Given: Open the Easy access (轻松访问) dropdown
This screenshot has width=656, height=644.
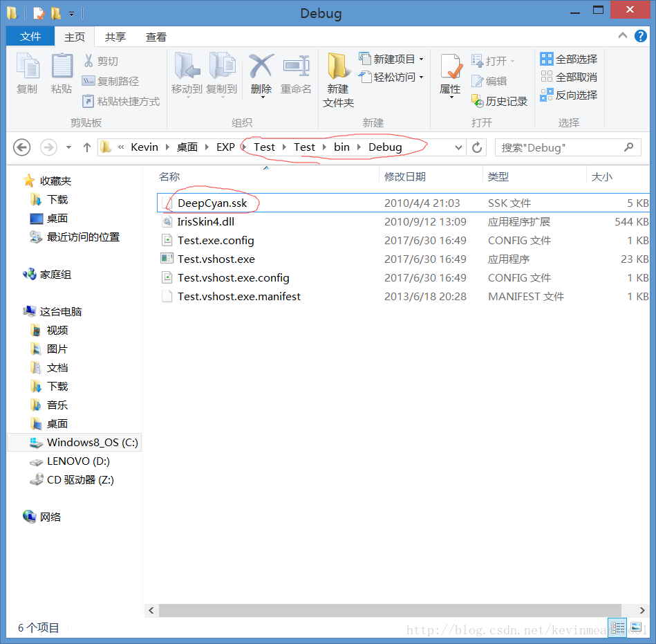Looking at the screenshot, I should [x=391, y=77].
